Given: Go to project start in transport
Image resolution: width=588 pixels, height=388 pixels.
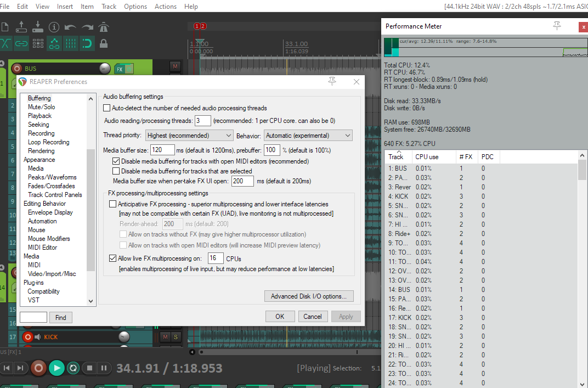Looking at the screenshot, I should point(7,368).
